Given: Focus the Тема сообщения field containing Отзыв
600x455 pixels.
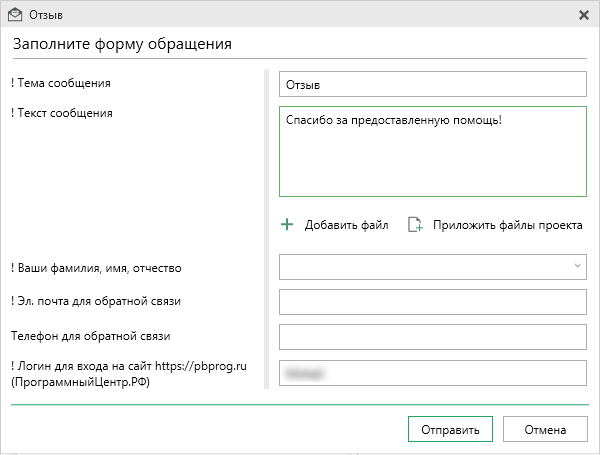Looking at the screenshot, I should pyautogui.click(x=432, y=85).
